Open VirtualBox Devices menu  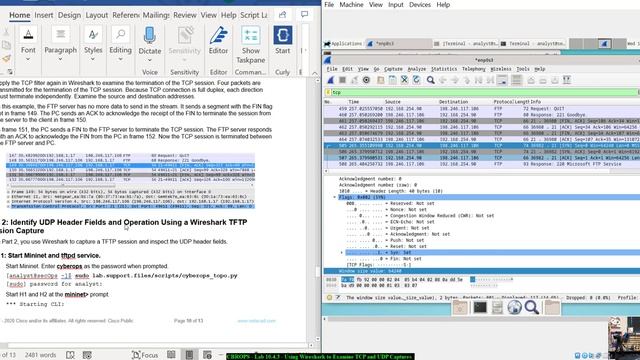(420, 5)
